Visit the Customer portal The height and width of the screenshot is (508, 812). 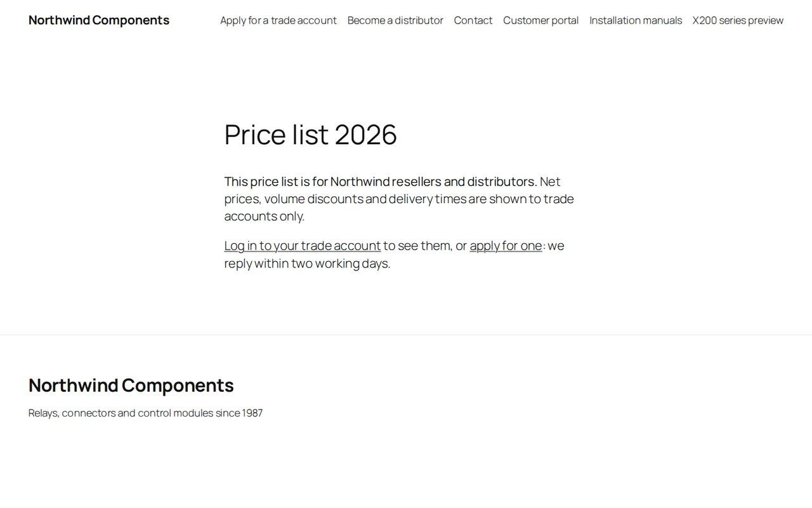tap(541, 20)
